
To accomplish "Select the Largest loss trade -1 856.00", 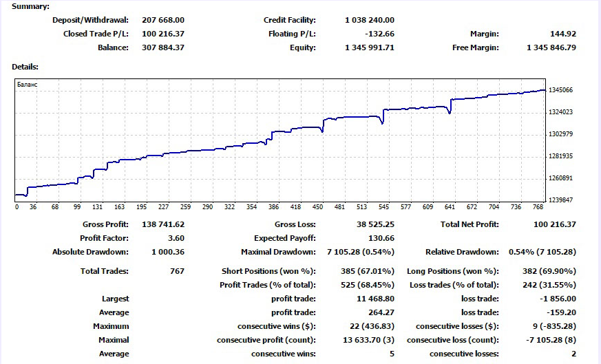I will click(x=558, y=299).
